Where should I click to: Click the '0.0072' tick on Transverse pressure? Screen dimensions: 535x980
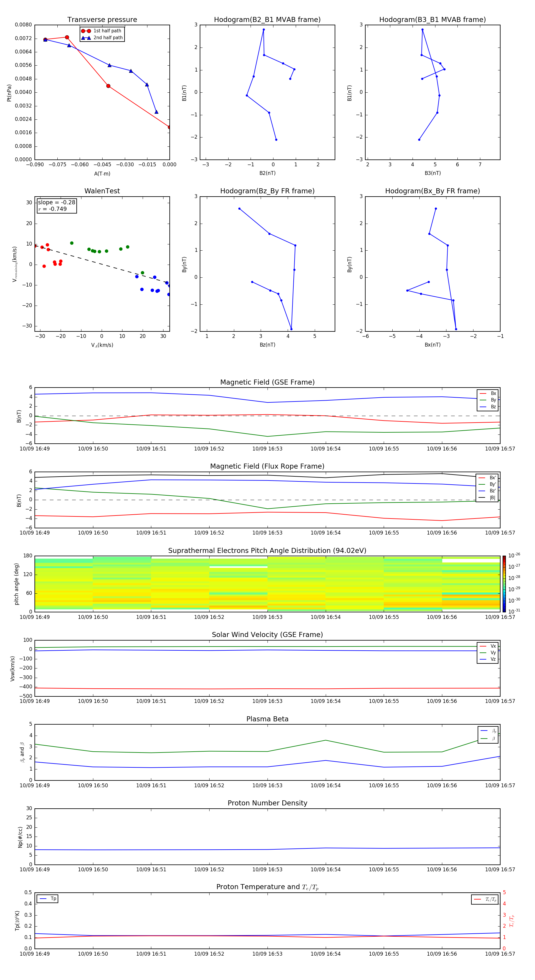[23, 38]
